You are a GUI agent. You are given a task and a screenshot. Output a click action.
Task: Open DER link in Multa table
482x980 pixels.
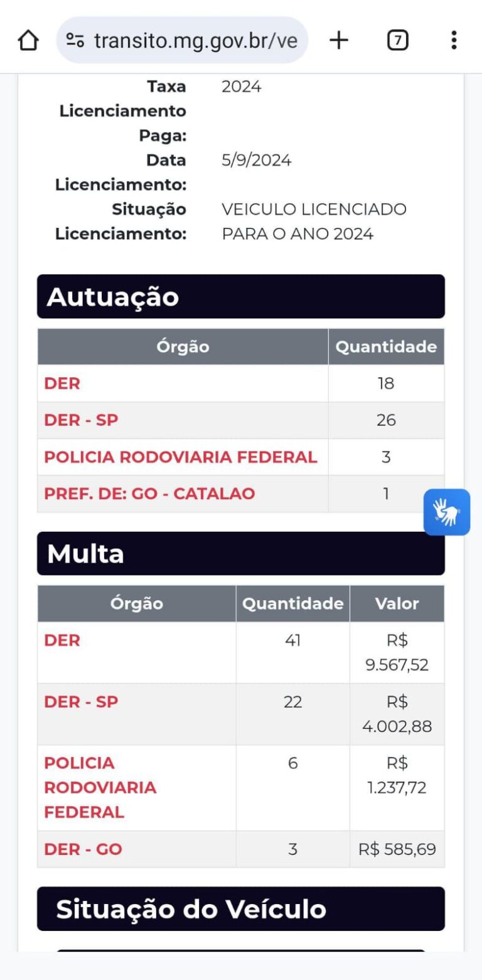[x=62, y=640]
